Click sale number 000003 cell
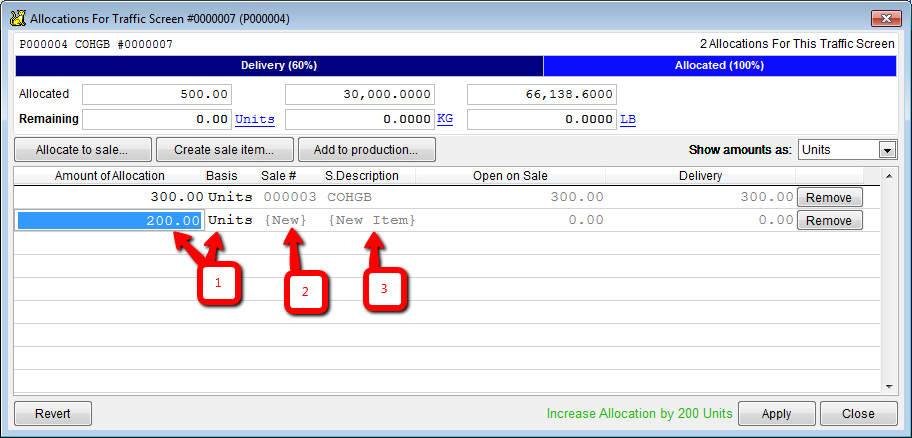This screenshot has width=912, height=438. pyautogui.click(x=290, y=197)
